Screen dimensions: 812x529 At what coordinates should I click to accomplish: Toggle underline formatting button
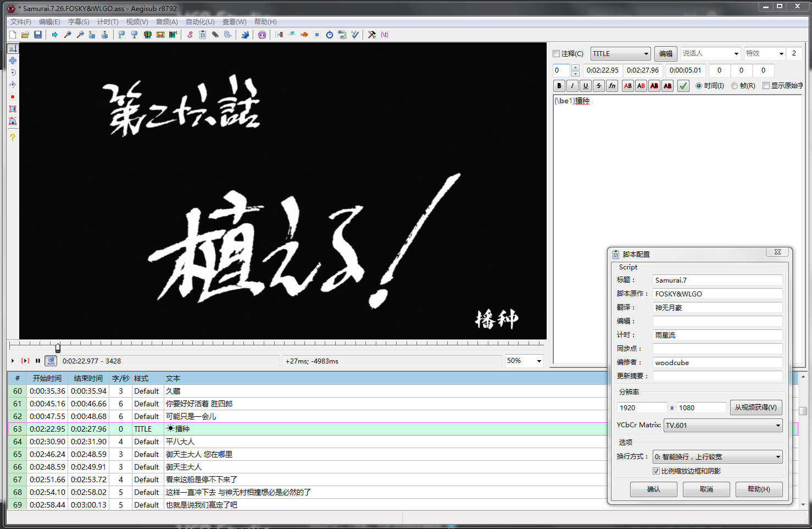pyautogui.click(x=586, y=86)
